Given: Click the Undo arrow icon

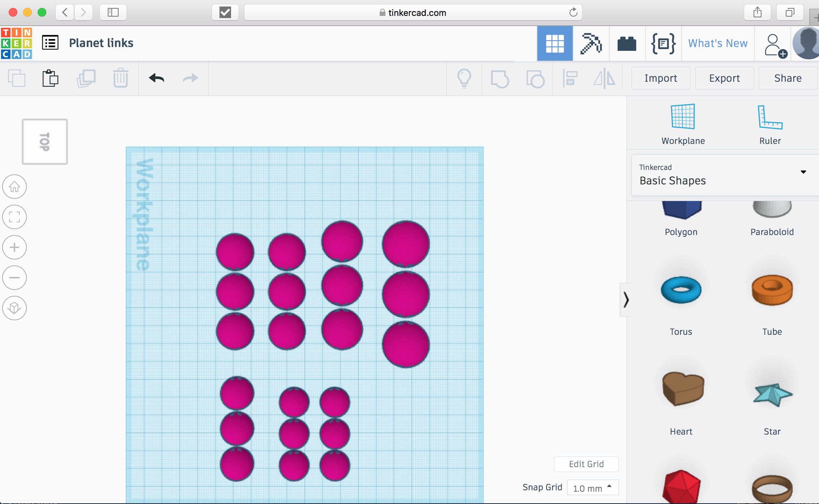Looking at the screenshot, I should pos(155,78).
